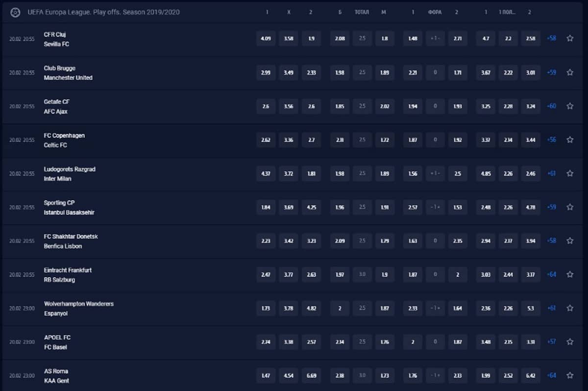Click time 20.02 23:00 on Wolverhampton row

pyautogui.click(x=22, y=308)
